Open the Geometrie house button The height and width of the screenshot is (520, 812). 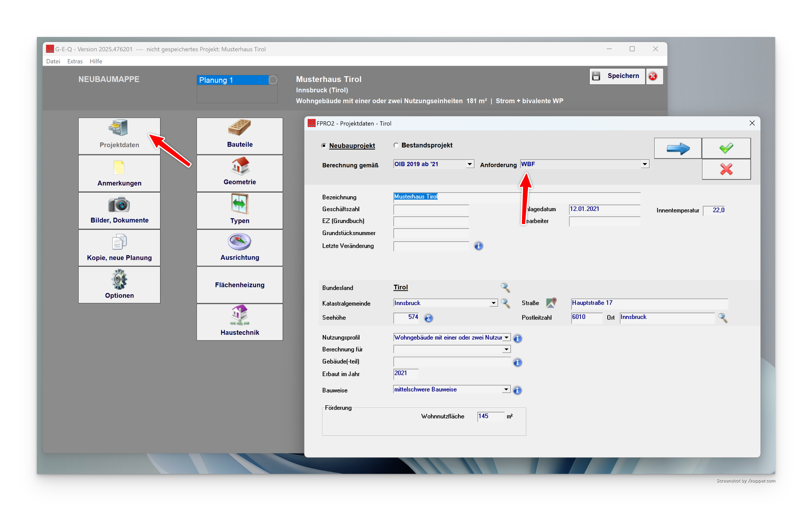click(240, 174)
